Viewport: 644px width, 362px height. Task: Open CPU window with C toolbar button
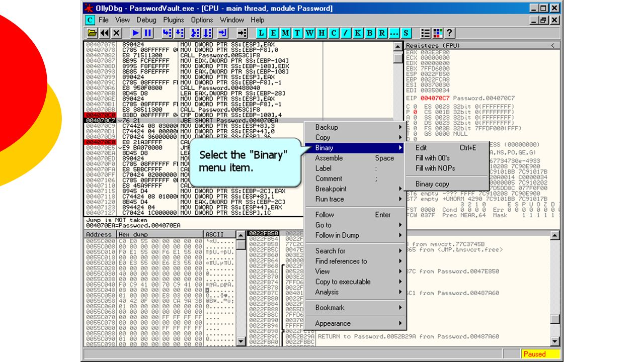pyautogui.click(x=334, y=33)
